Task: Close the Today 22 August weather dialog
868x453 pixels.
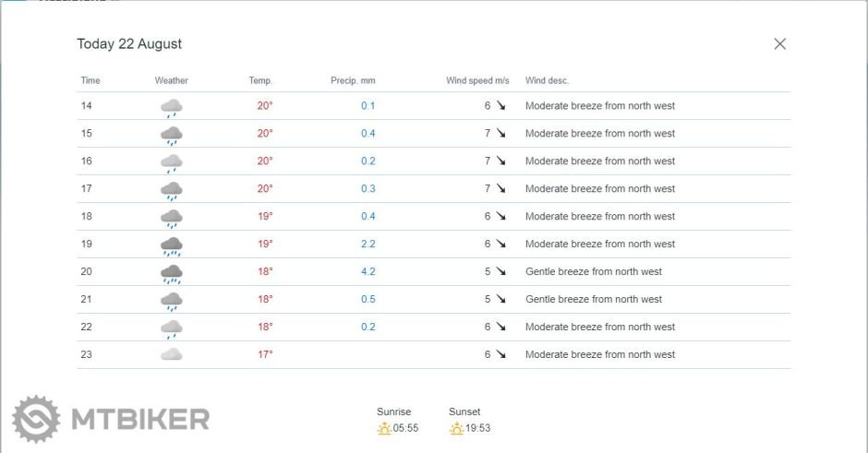Action: [x=779, y=43]
